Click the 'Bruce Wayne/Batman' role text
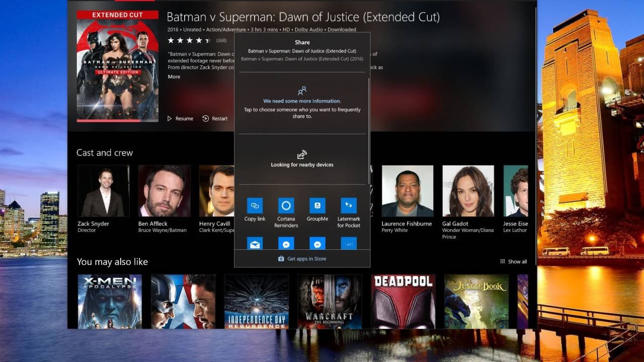 point(163,230)
